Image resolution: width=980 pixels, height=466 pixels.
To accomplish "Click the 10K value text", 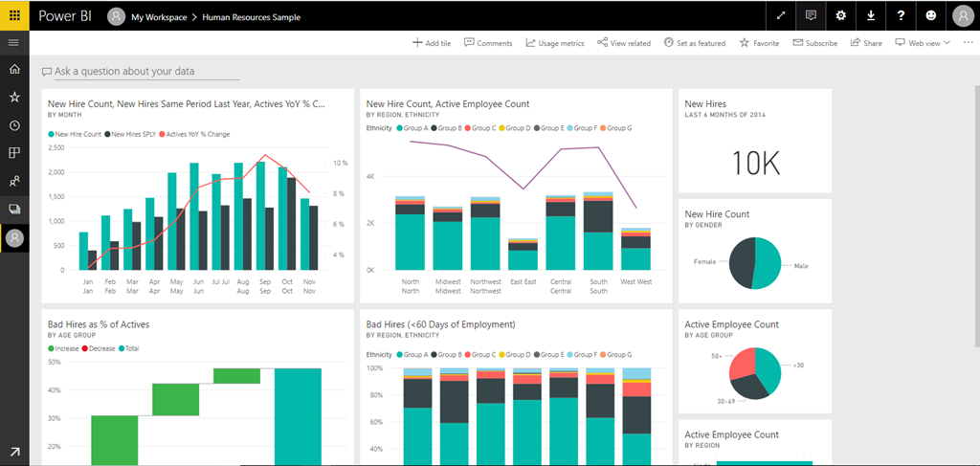I will [x=755, y=162].
